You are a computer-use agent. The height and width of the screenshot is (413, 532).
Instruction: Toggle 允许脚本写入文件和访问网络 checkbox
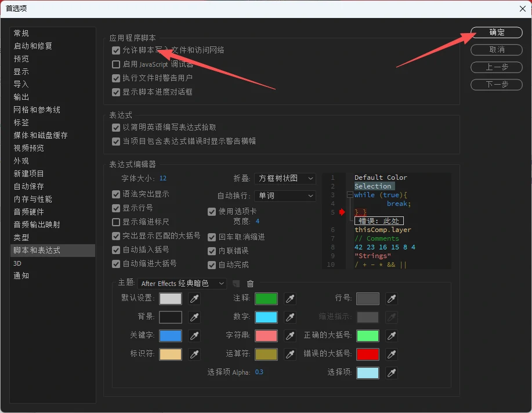point(116,50)
